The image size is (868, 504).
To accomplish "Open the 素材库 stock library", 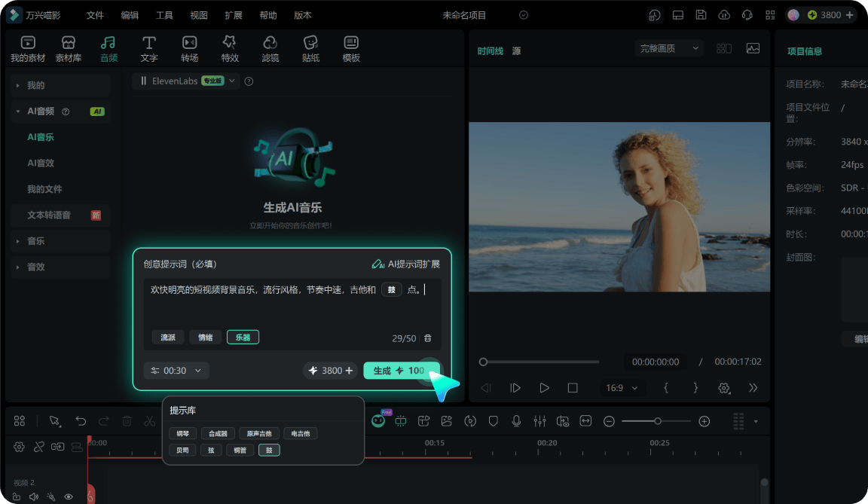I will tap(68, 49).
